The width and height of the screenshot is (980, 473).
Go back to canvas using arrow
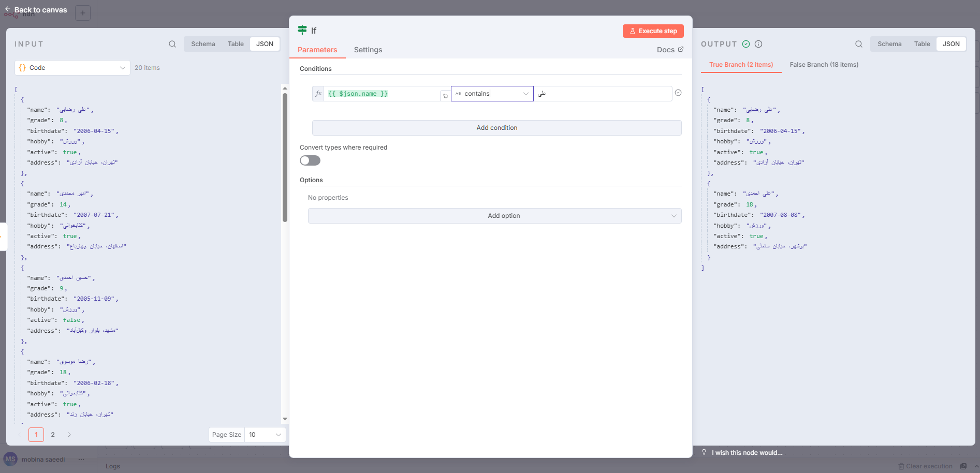pyautogui.click(x=8, y=9)
